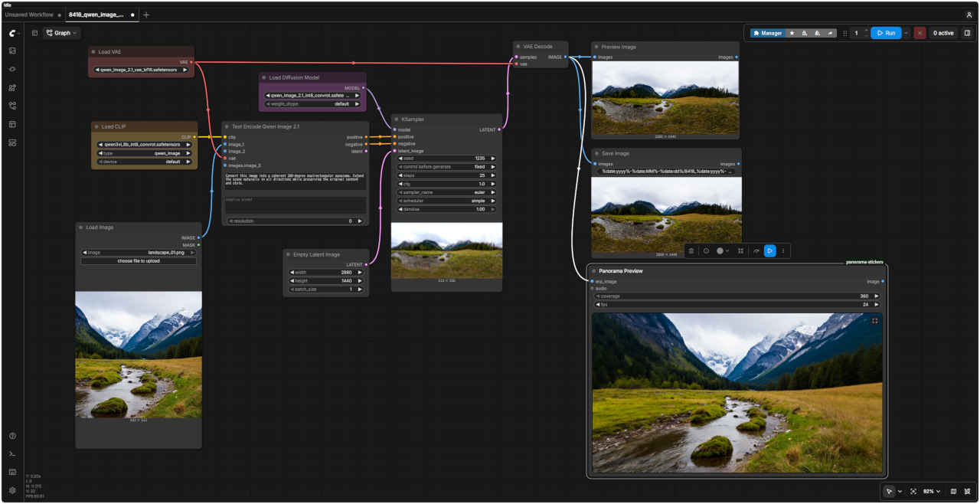The width and height of the screenshot is (980, 504).
Task: Open the Workflows sidebar panel
Action: point(12,106)
